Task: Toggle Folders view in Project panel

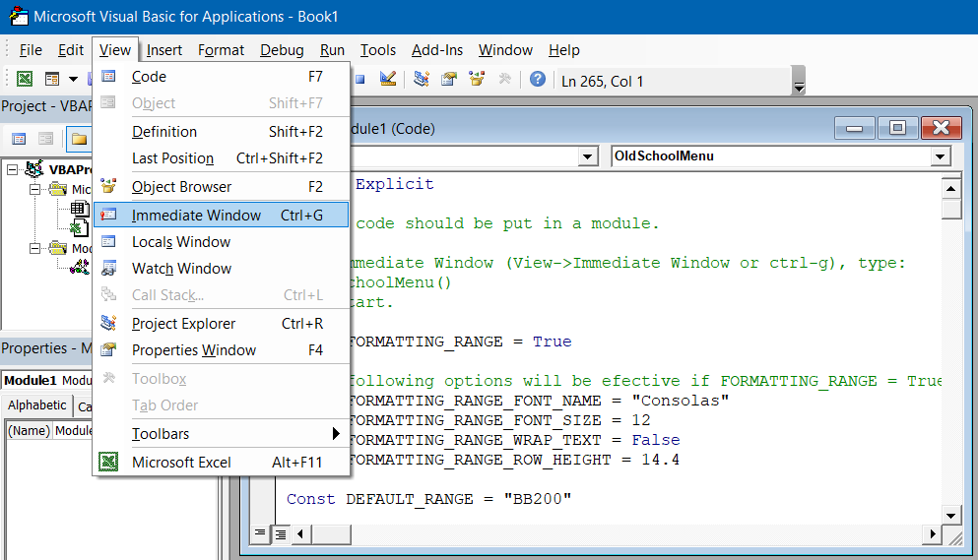Action: point(79,139)
